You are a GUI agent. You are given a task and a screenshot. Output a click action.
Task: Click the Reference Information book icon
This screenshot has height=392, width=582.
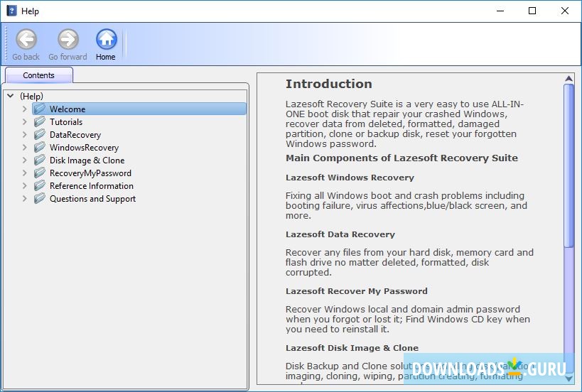click(40, 185)
